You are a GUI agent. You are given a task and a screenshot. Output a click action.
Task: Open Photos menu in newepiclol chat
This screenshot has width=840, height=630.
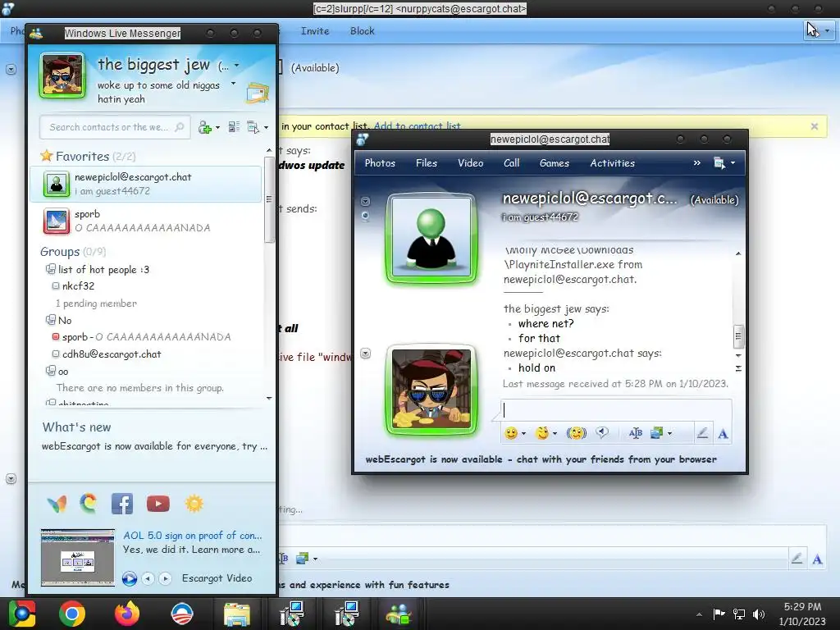pyautogui.click(x=380, y=163)
